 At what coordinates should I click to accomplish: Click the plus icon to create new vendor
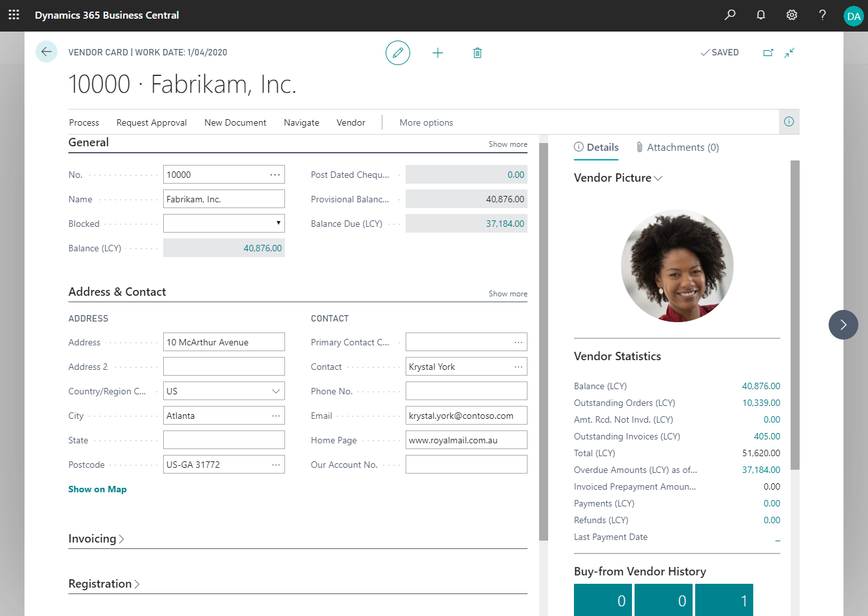(x=438, y=53)
